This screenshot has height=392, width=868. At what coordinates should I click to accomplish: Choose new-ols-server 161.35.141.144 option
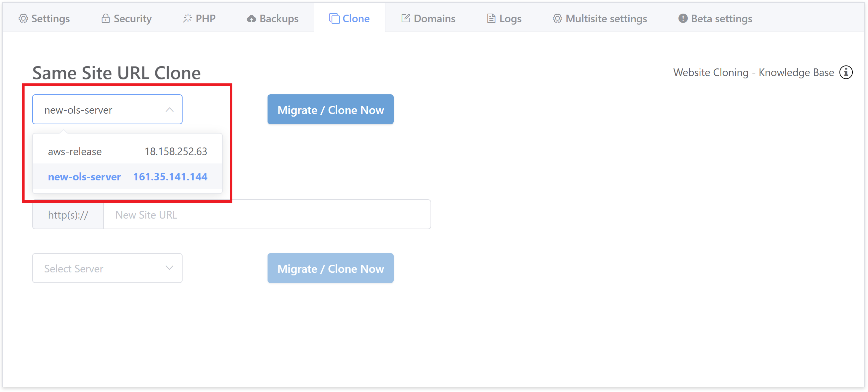127,177
